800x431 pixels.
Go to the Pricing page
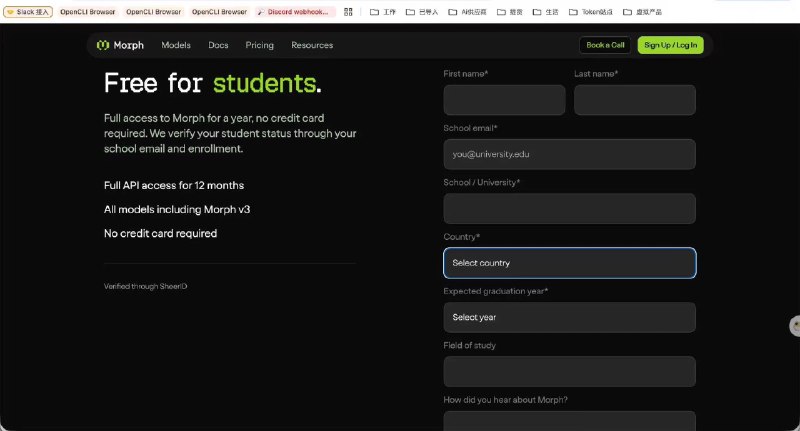[x=259, y=45]
